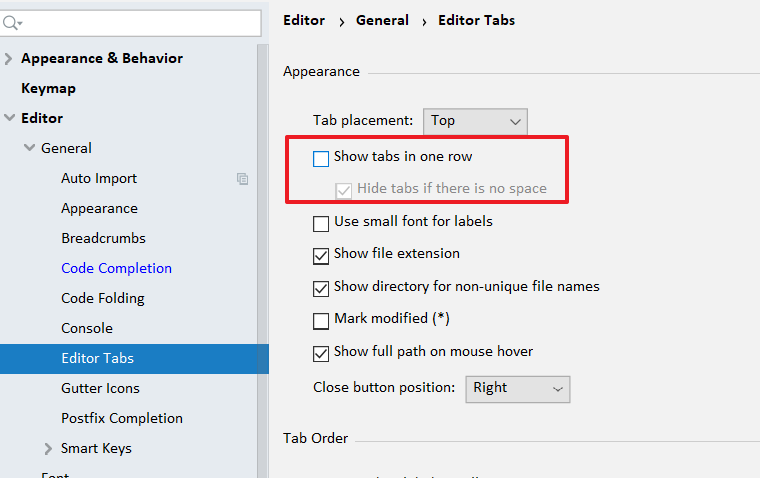Click the General breadcrumb link
The height and width of the screenshot is (478, 760).
pos(381,20)
